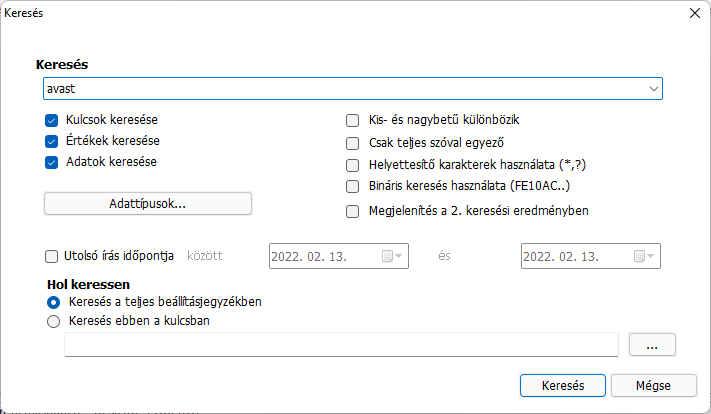Enable Bináris keresés használata checkbox
This screenshot has height=414, width=711.
coord(352,186)
